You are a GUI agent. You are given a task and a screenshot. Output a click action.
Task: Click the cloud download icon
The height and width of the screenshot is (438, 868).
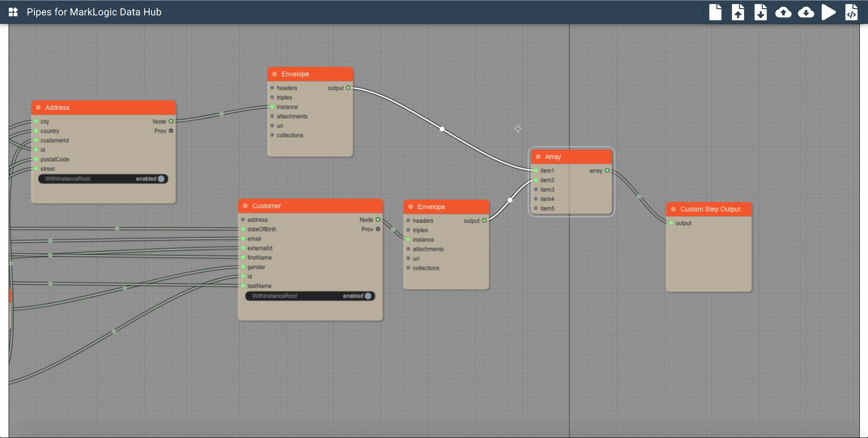pos(806,12)
